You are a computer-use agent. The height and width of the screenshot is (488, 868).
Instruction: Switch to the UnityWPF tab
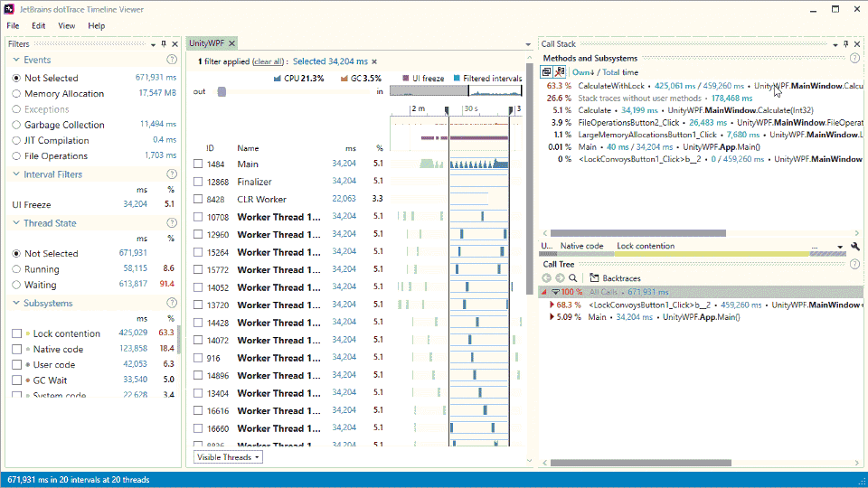(206, 43)
